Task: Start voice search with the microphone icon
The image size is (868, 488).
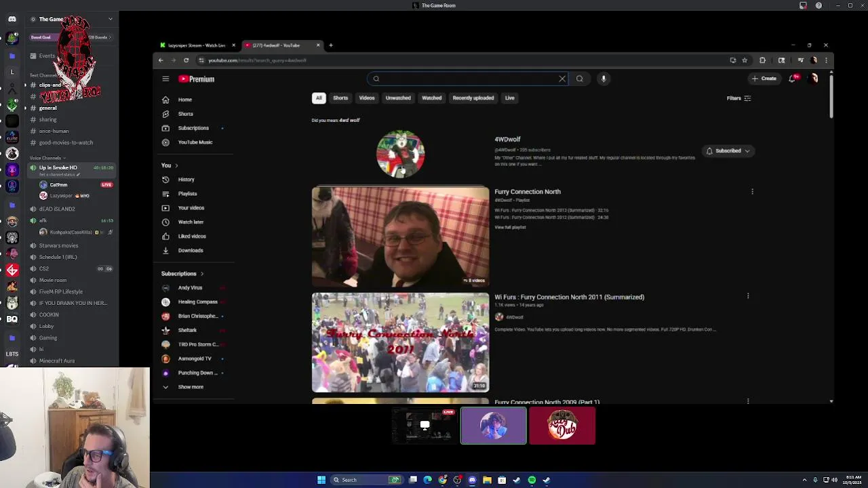Action: click(604, 79)
